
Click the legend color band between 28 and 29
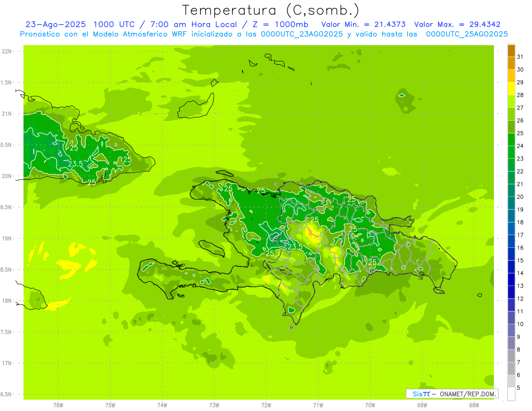[511, 89]
